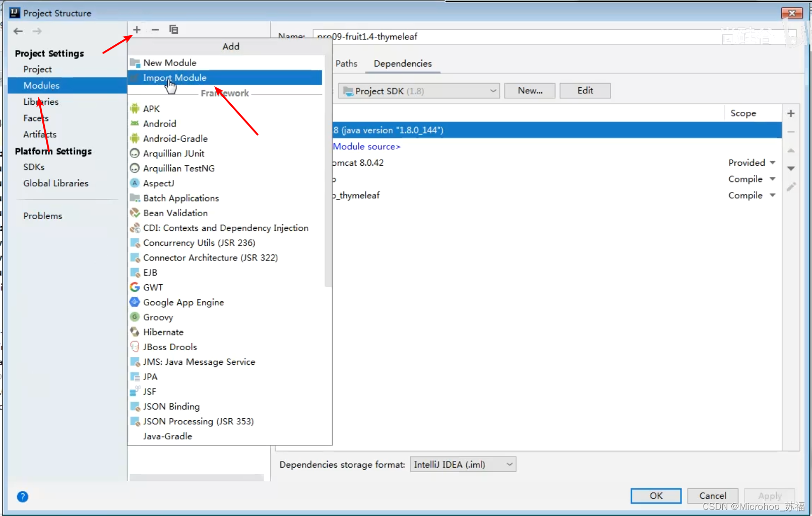Viewport: 812px width, 516px height.
Task: Confirm with the OK button
Action: coord(656,496)
